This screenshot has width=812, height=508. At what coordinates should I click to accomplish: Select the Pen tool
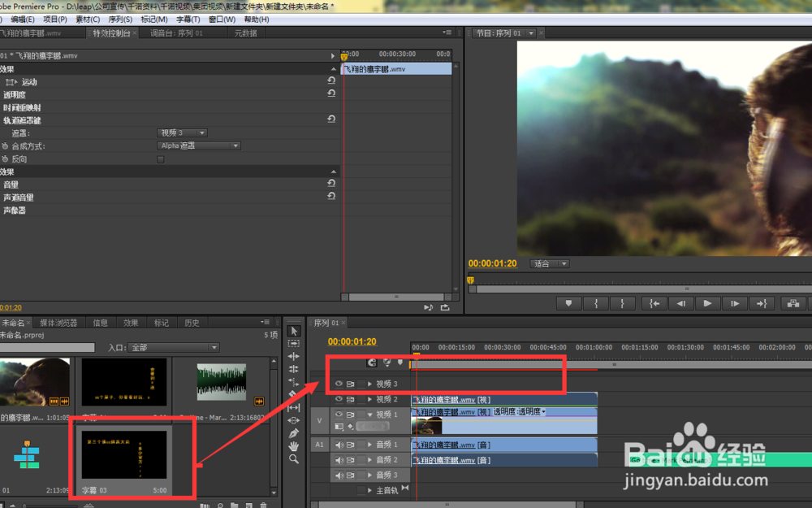294,433
